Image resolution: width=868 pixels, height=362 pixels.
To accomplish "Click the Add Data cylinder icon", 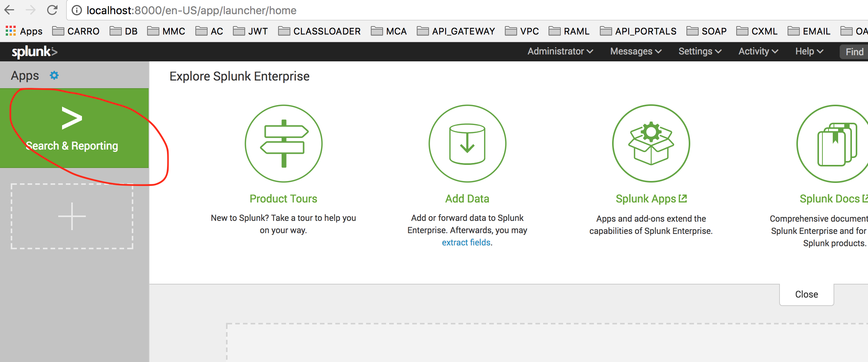I will tap(467, 143).
